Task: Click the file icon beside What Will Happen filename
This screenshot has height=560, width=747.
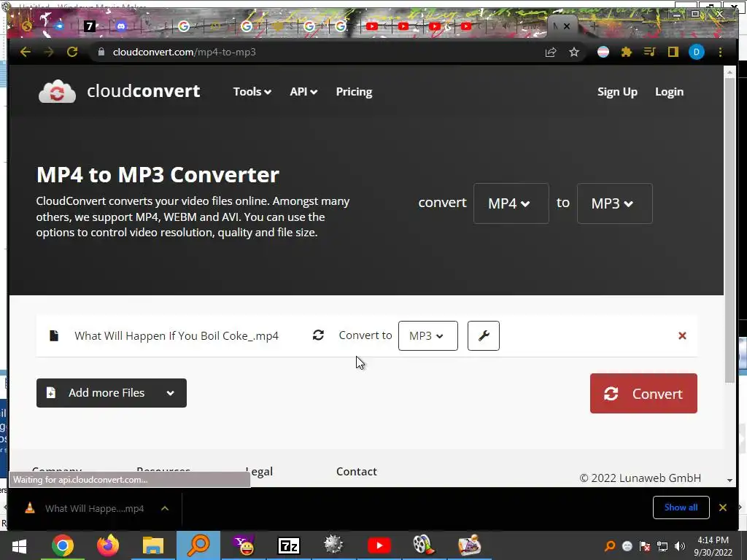Action: [x=54, y=335]
